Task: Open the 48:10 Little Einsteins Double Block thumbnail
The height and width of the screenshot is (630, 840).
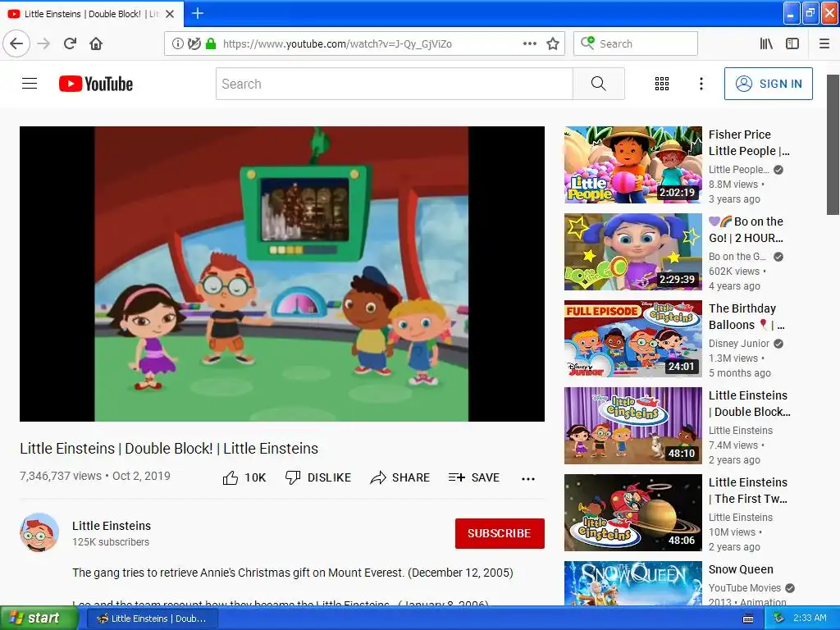Action: 632,426
